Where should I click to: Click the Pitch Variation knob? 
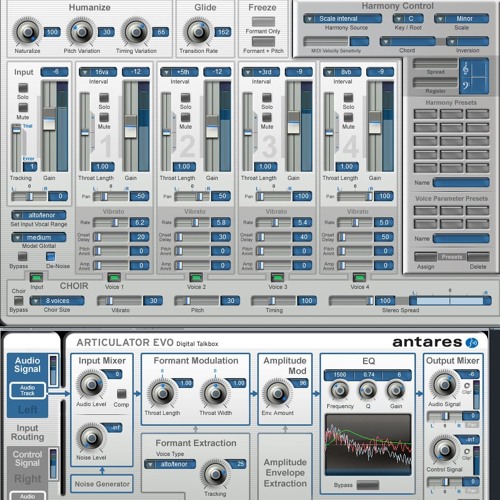pyautogui.click(x=81, y=32)
